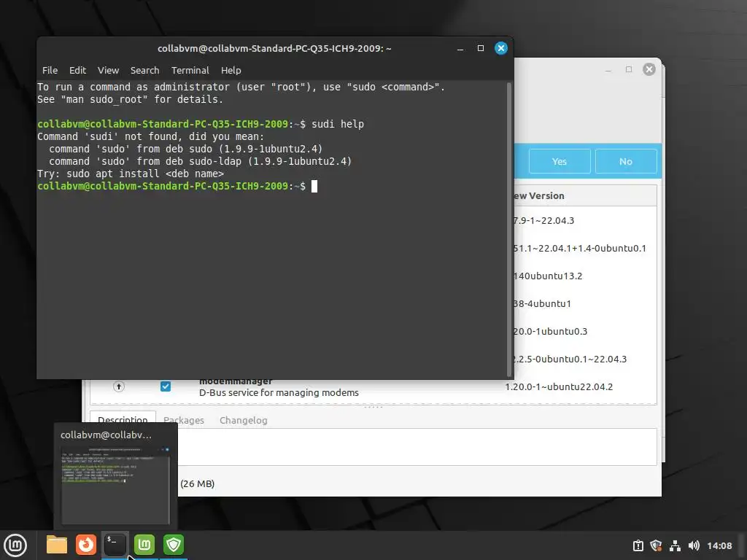Viewport: 747px width, 560px height.
Task: Maximize the Update Manager window
Action: coord(628,69)
